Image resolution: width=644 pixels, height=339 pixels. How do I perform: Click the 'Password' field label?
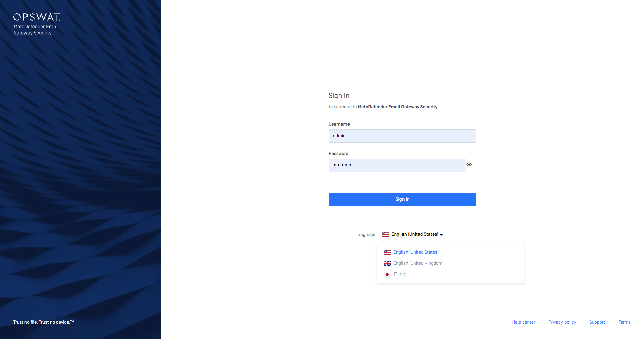click(x=338, y=154)
